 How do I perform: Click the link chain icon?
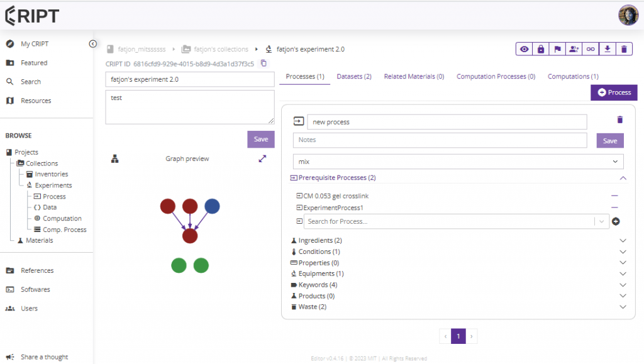(x=591, y=49)
